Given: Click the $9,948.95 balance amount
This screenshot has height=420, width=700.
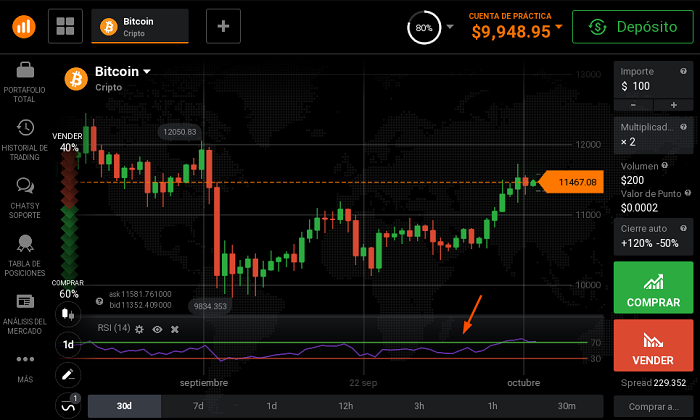Looking at the screenshot, I should pos(511,32).
